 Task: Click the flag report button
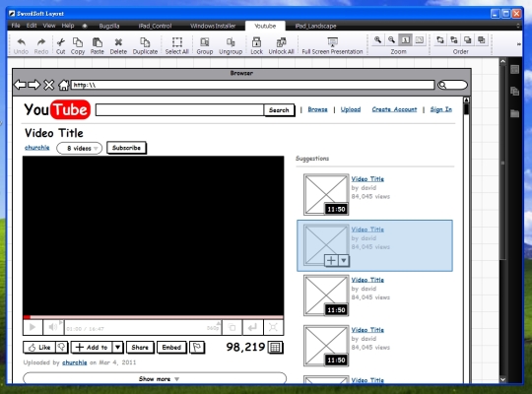click(197, 347)
